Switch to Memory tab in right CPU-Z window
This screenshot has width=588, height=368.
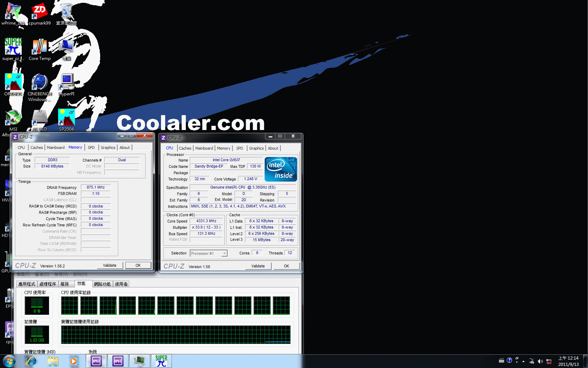(224, 148)
